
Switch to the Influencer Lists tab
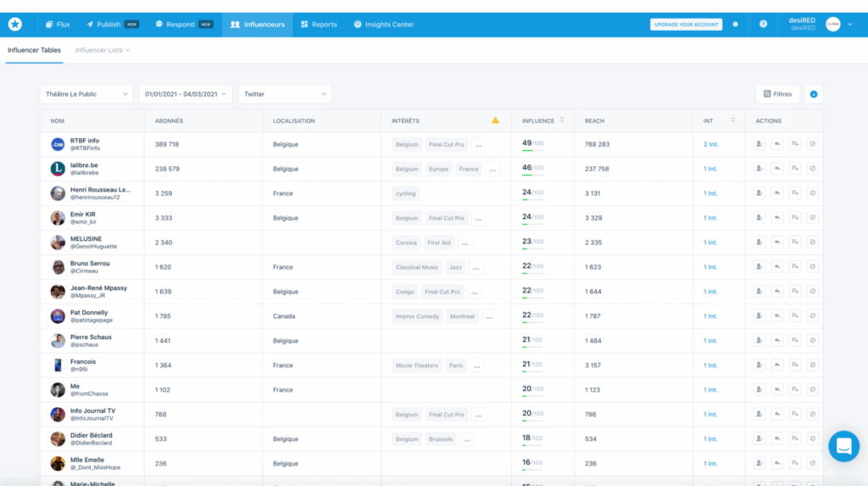click(x=103, y=50)
